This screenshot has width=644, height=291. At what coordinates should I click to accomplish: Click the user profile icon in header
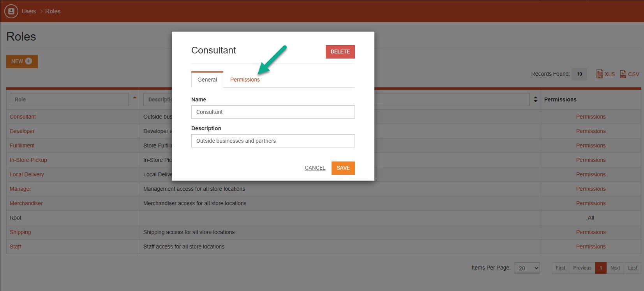pos(11,11)
